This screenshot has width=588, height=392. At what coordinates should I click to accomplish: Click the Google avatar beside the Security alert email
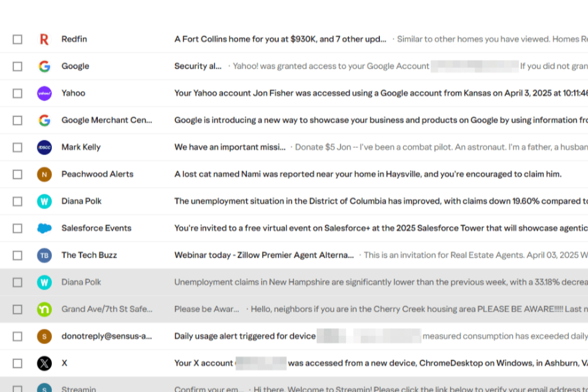tap(45, 66)
